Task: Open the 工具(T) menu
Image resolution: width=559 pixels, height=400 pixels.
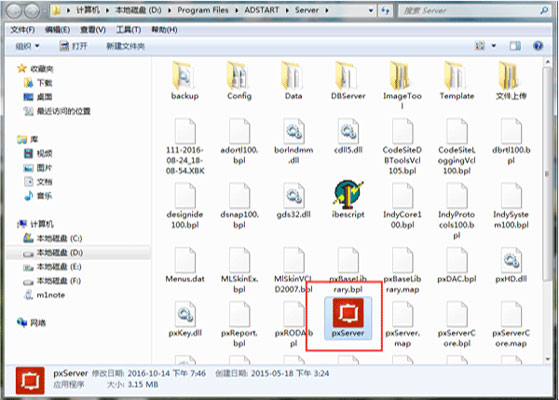Action: point(128,30)
